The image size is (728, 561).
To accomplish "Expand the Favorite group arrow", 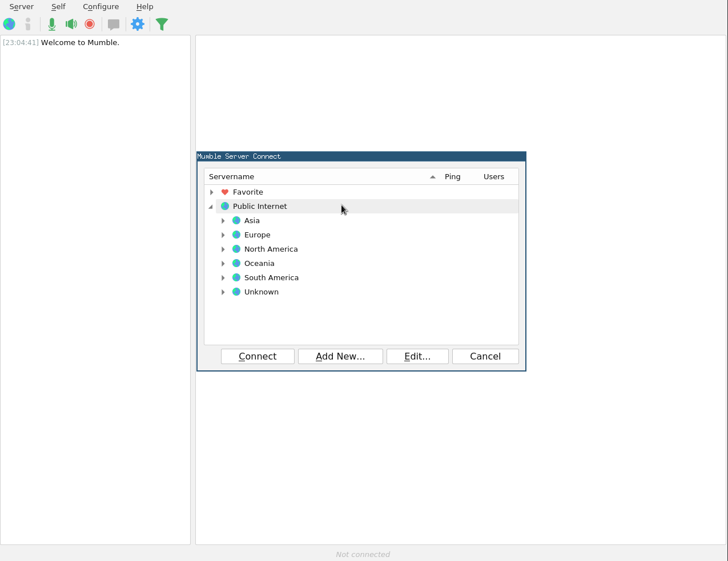I will pos(211,192).
